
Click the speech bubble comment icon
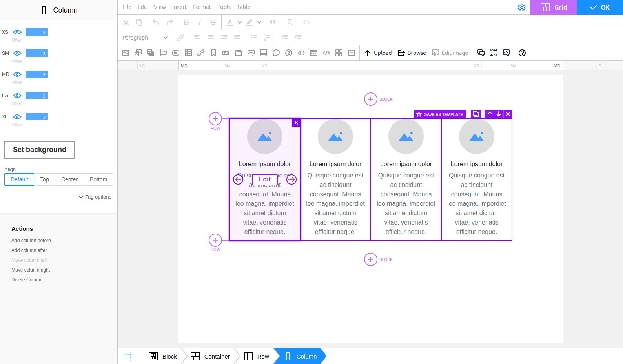click(x=276, y=53)
